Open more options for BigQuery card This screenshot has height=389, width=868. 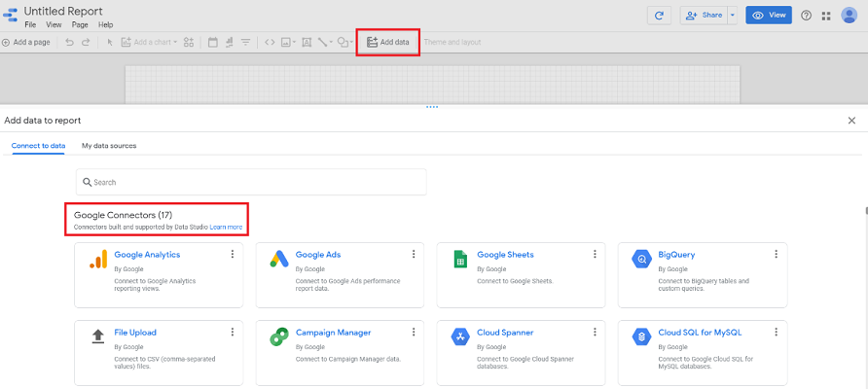pos(777,254)
